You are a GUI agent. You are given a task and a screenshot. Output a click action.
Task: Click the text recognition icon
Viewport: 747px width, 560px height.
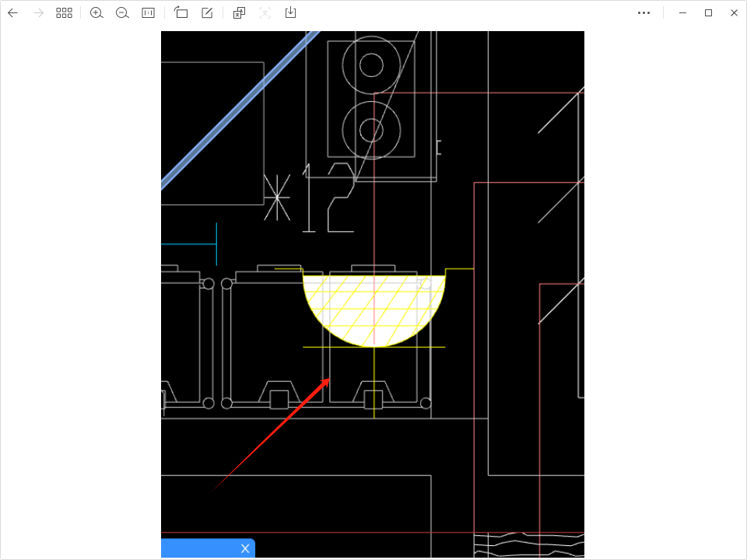[x=265, y=13]
